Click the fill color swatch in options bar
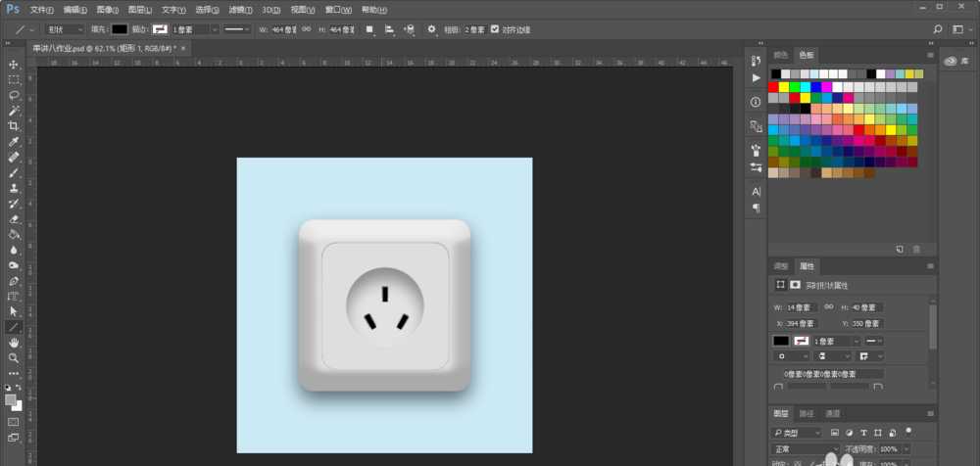 [x=119, y=29]
